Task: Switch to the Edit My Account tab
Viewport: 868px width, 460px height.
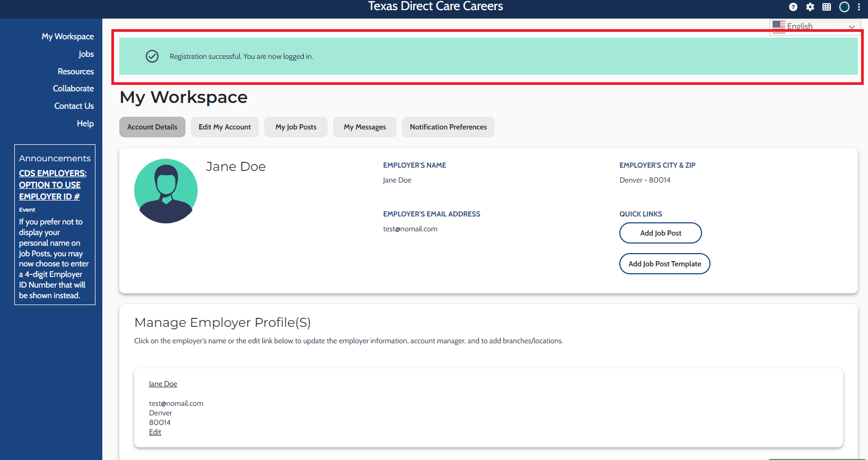Action: (225, 127)
